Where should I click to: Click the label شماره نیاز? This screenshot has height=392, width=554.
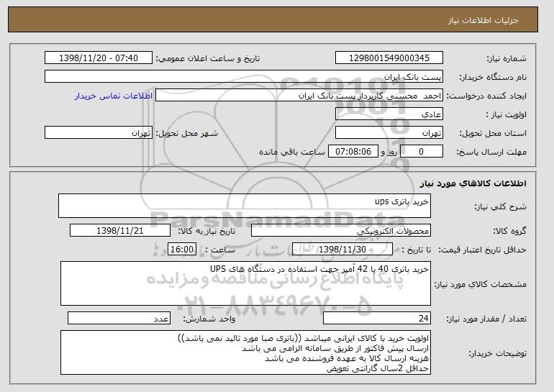point(507,58)
